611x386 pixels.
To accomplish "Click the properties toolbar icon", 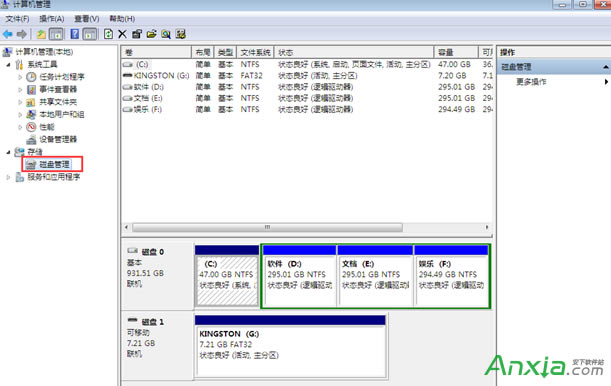I will (137, 34).
